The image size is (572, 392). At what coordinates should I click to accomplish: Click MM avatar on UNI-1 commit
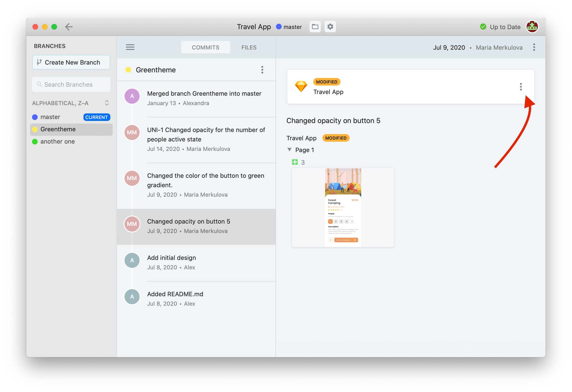132,132
